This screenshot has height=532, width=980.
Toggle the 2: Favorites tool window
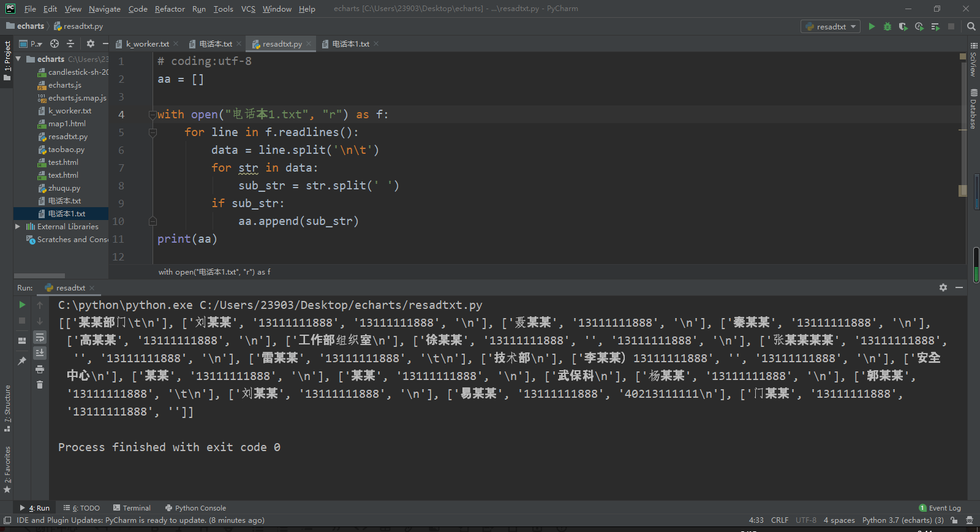[7, 469]
